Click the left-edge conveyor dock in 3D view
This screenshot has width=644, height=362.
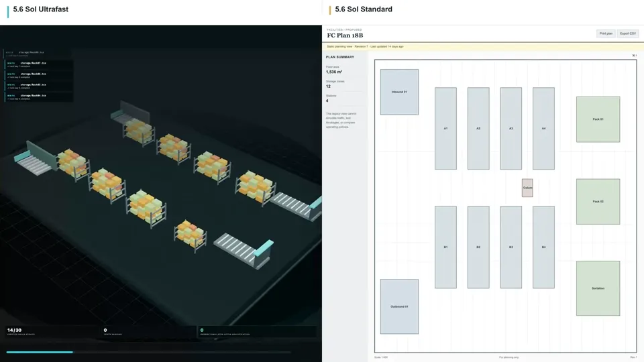pyautogui.click(x=35, y=160)
